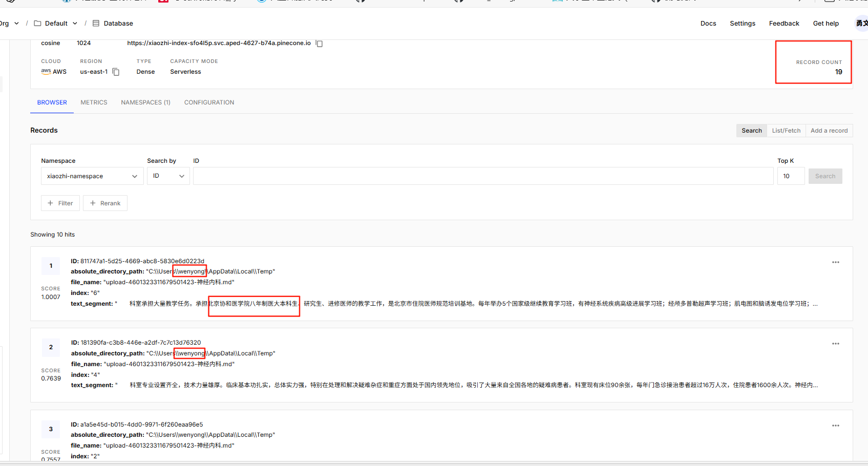This screenshot has height=466, width=868.
Task: Click ID a1a5e45d-b015-4dd0-9971-6f260eaa96e5
Action: coord(137,425)
